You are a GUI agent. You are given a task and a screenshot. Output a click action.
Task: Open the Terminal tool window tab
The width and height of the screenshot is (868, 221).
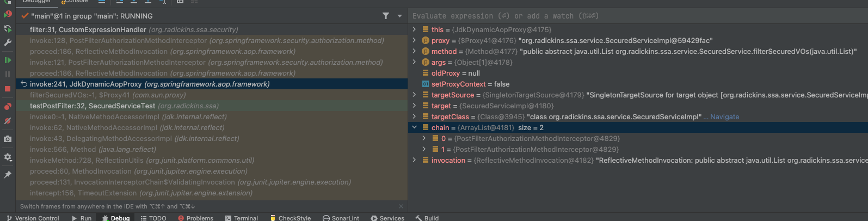click(x=242, y=218)
